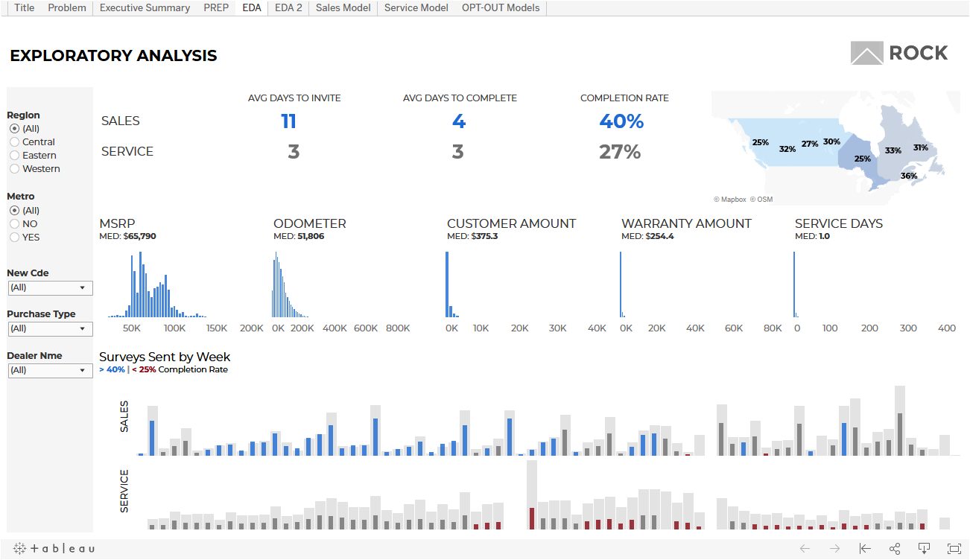The image size is (970, 560).
Task: Click the 36% region on map
Action: 909,176
